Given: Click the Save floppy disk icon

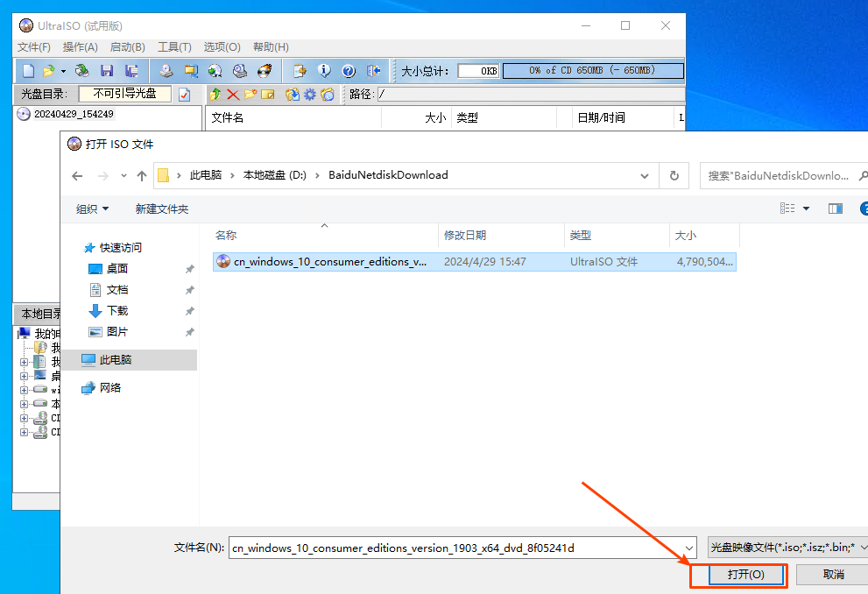Looking at the screenshot, I should point(107,71).
